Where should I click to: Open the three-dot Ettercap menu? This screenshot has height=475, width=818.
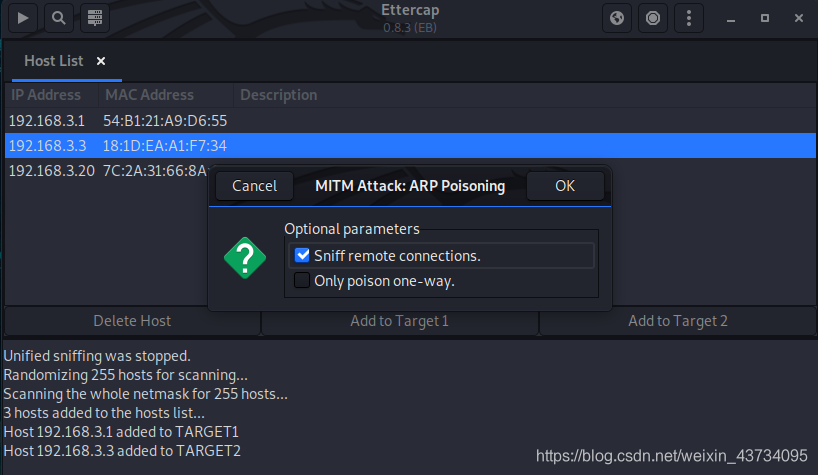687,17
